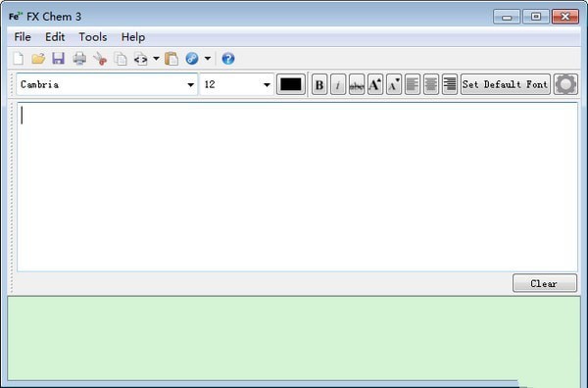
Task: Open the Tools menu
Action: click(x=93, y=37)
